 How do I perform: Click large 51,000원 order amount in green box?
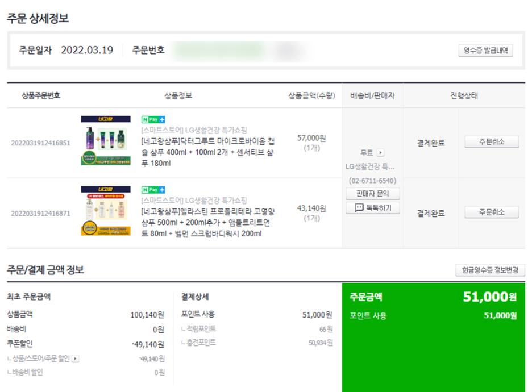pyautogui.click(x=490, y=297)
